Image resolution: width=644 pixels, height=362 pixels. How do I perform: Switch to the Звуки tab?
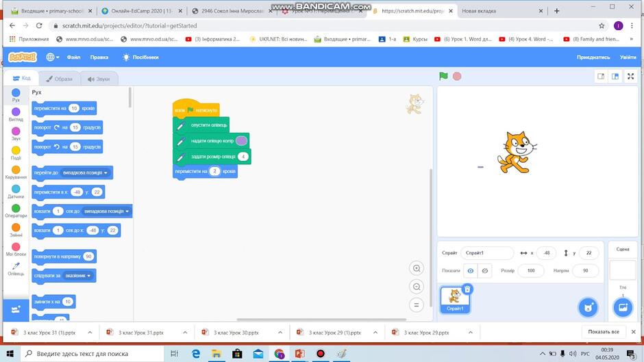tap(99, 79)
